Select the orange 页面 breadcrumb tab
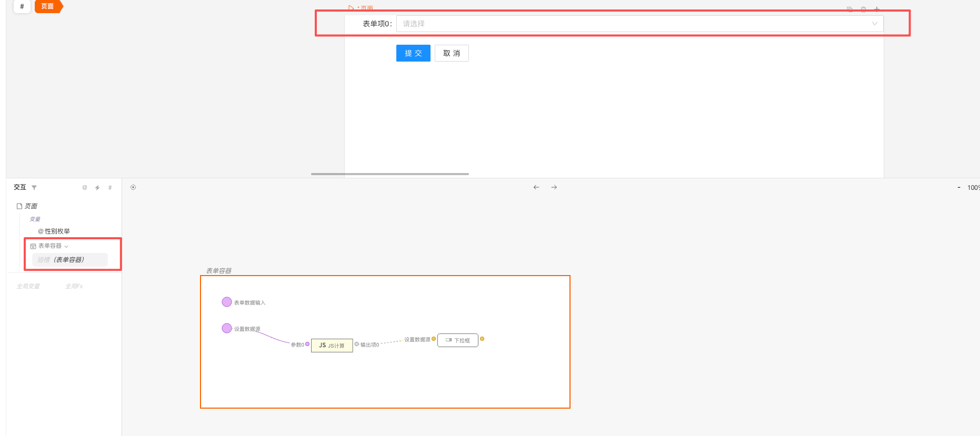The width and height of the screenshot is (980, 436). click(47, 6)
